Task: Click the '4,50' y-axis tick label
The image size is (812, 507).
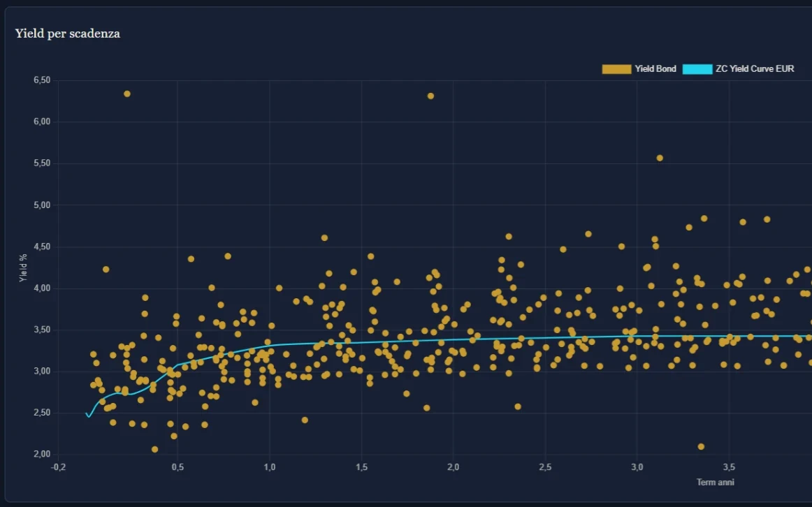Action: tap(42, 247)
